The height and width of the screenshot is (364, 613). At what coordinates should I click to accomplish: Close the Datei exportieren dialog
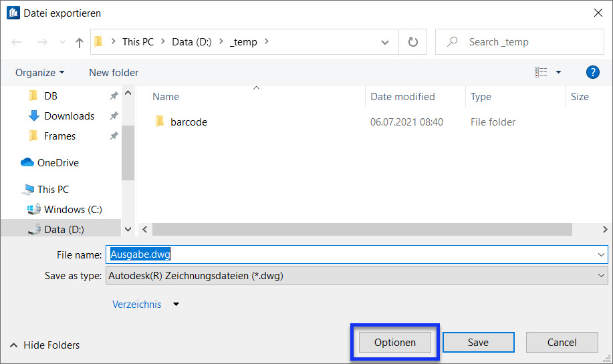pyautogui.click(x=598, y=13)
